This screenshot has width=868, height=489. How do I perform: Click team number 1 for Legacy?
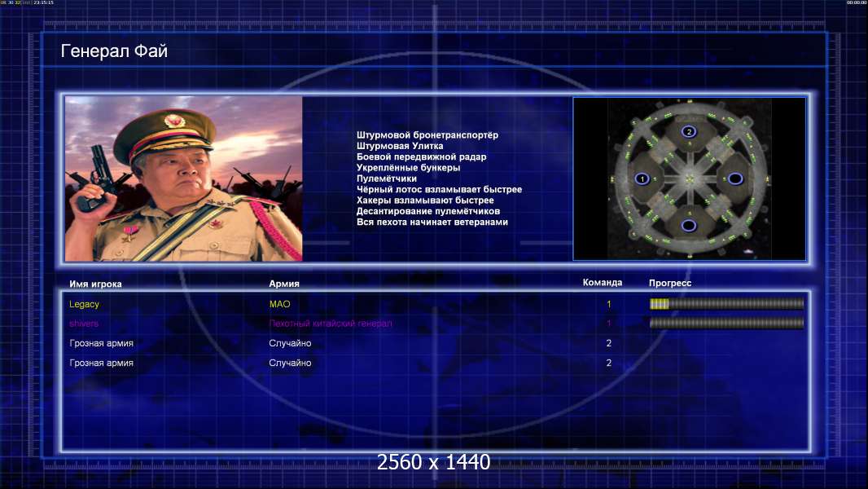[x=609, y=304]
